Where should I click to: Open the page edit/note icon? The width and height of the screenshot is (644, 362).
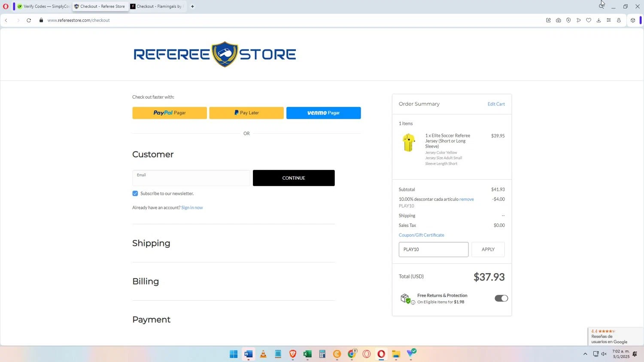(548, 20)
